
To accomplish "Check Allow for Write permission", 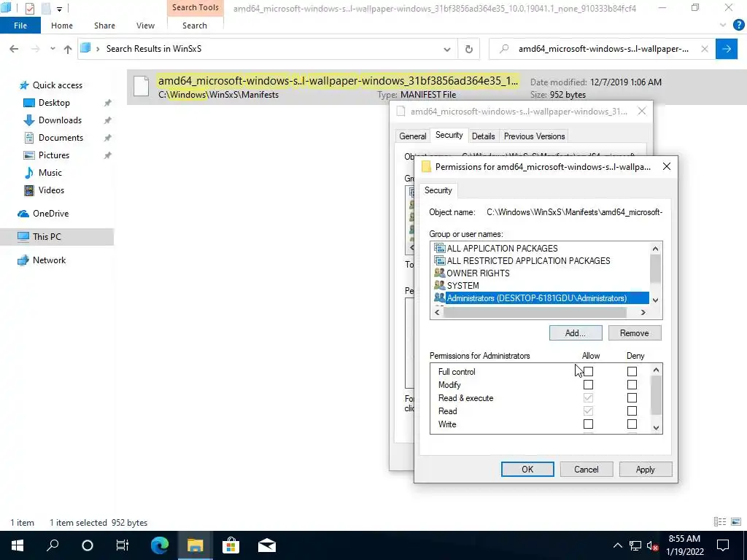I will click(x=589, y=424).
